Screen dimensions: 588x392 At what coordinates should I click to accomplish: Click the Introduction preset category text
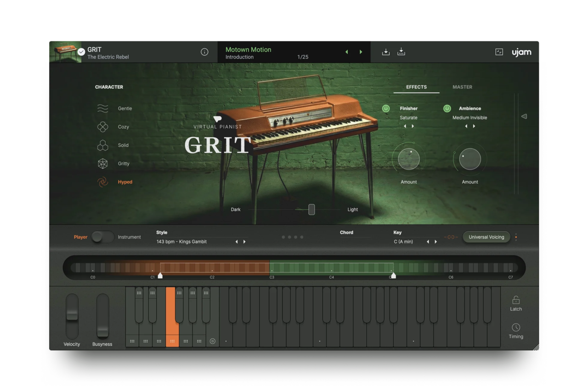(x=239, y=57)
